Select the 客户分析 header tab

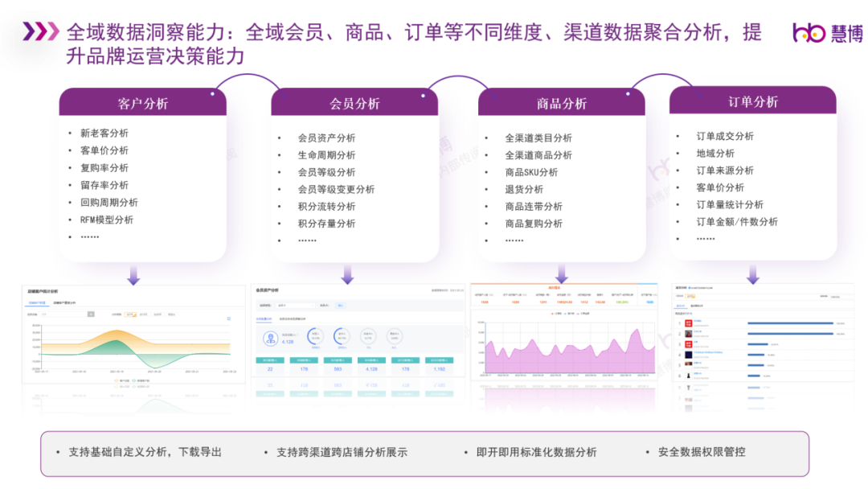tap(142, 103)
